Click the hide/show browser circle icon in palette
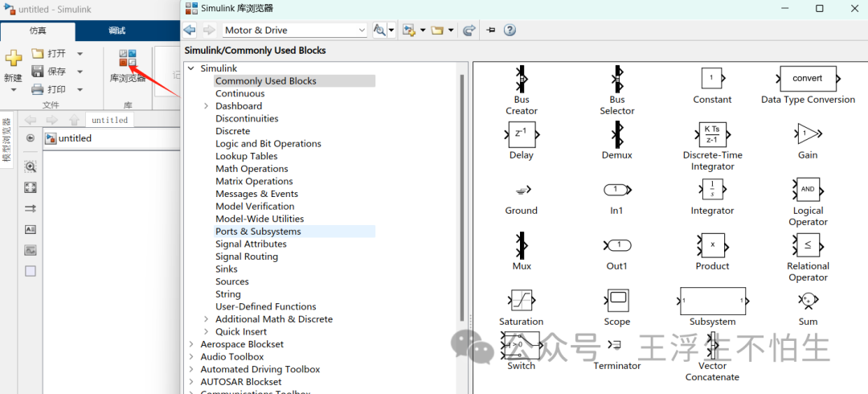The image size is (868, 394). (x=31, y=138)
